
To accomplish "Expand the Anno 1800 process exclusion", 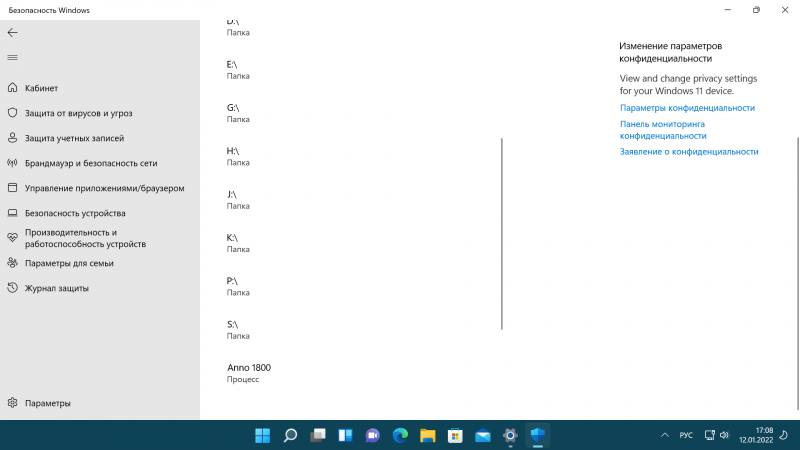I will (x=249, y=373).
